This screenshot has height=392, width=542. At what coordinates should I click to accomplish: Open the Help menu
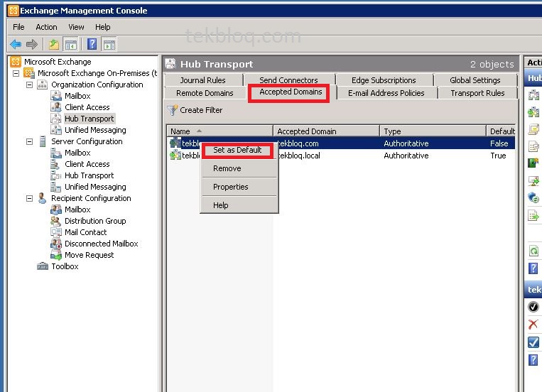pos(103,27)
